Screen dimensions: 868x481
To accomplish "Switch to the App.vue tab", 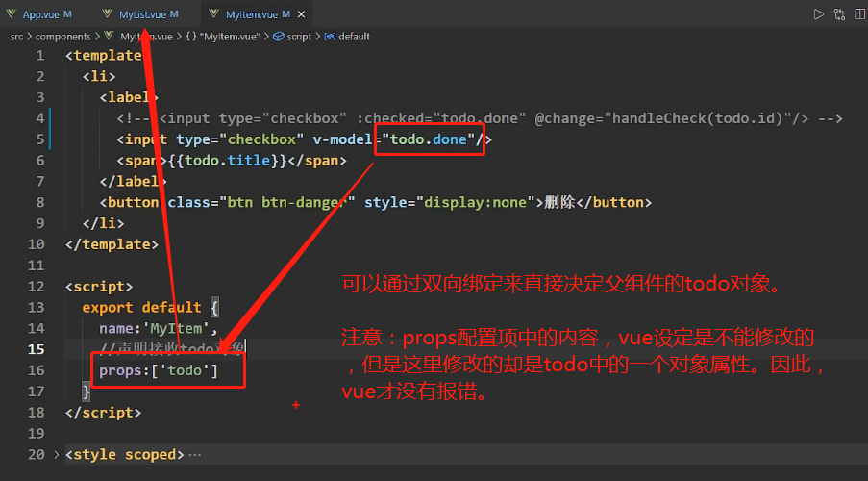I will tap(39, 14).
